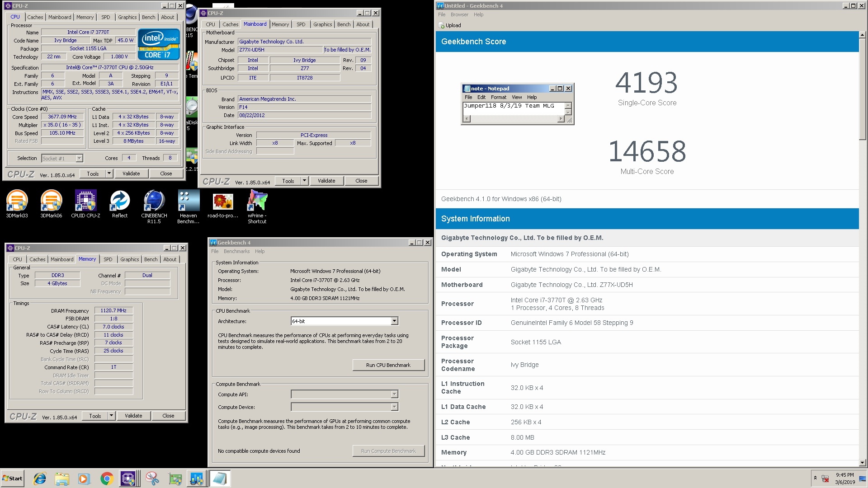Open Tools dropdown arrow in Memory CPU-Z
Viewport: 868px width, 488px height.
click(111, 416)
